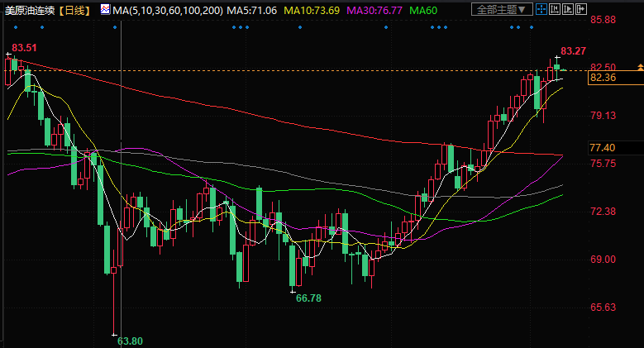Click the third chart tool icon with play arrow
The width and height of the screenshot is (644, 348).
point(568,9)
